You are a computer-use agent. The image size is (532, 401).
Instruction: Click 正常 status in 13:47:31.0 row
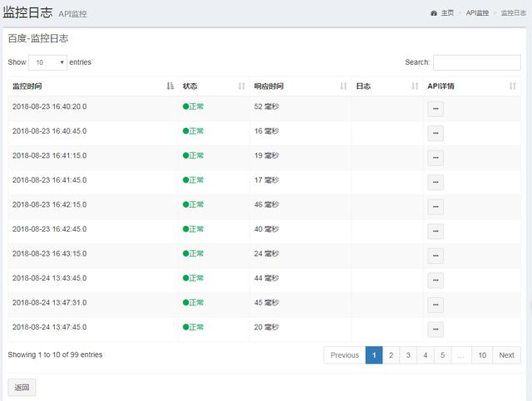(x=193, y=302)
